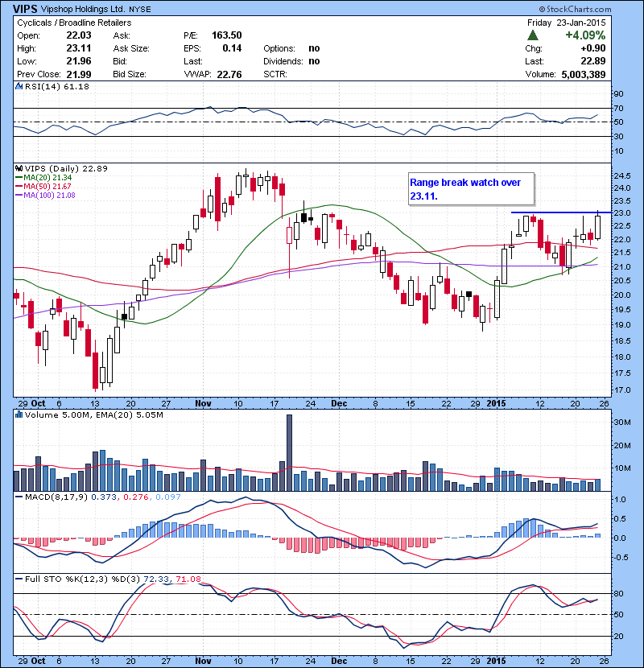Screen dimensions: 644x668
Task: Click the RSI indicator line icon
Action: tap(19, 86)
